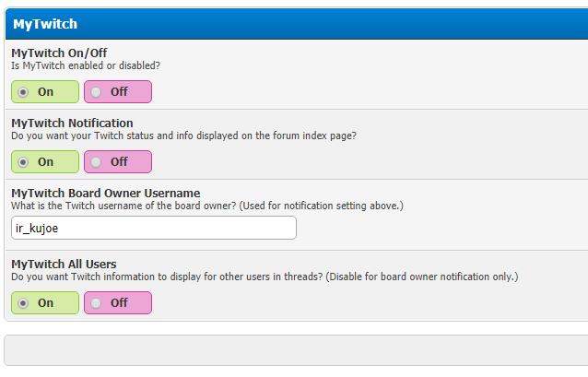Viewport: 588px width, 377px height.
Task: Turn On MyTwitch All Users
Action: (x=24, y=303)
